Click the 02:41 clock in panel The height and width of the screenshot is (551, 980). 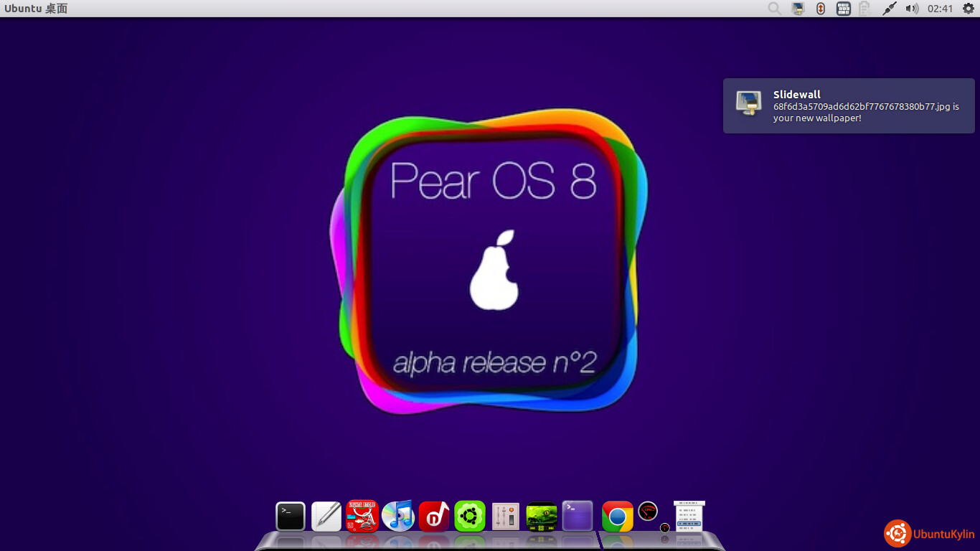point(940,9)
